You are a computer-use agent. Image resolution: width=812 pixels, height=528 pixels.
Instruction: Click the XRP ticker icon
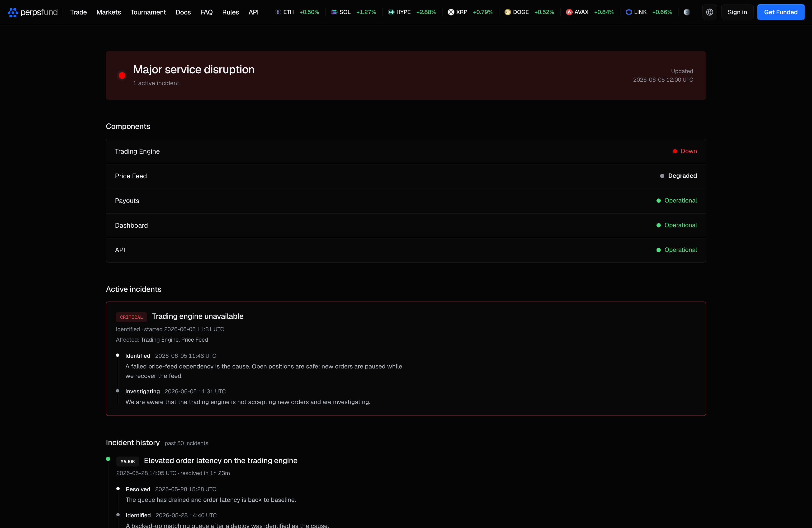pos(451,12)
